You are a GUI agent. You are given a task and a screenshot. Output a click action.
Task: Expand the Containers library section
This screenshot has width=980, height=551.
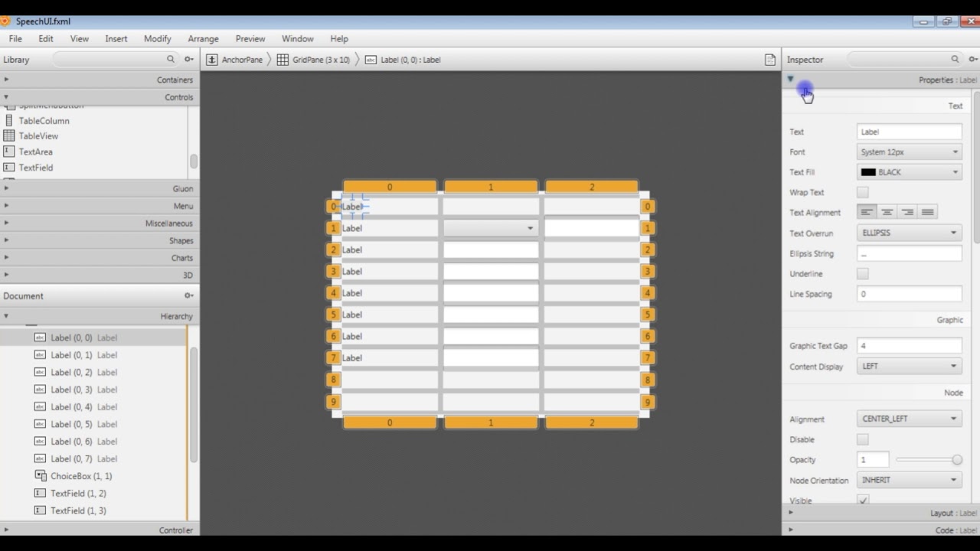100,80
